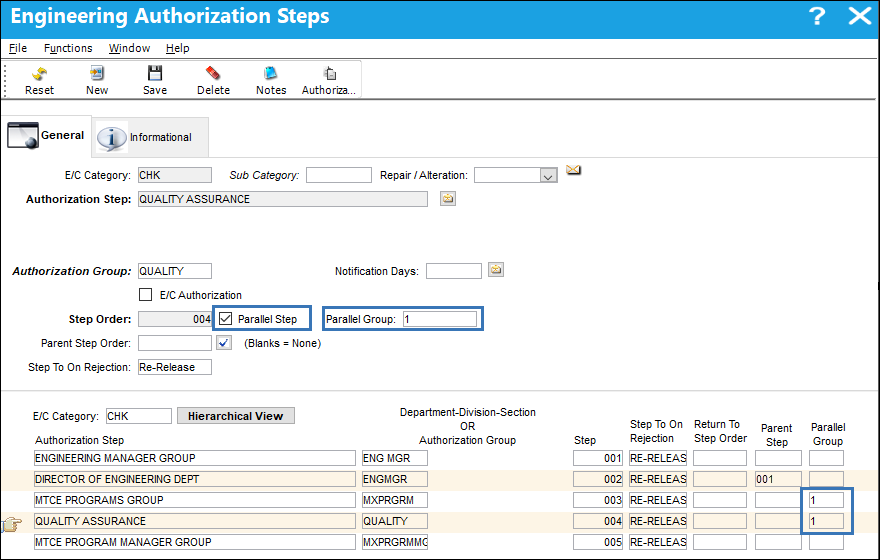Click Return To Step Order cell for step 002
The height and width of the screenshot is (560, 880).
(719, 479)
